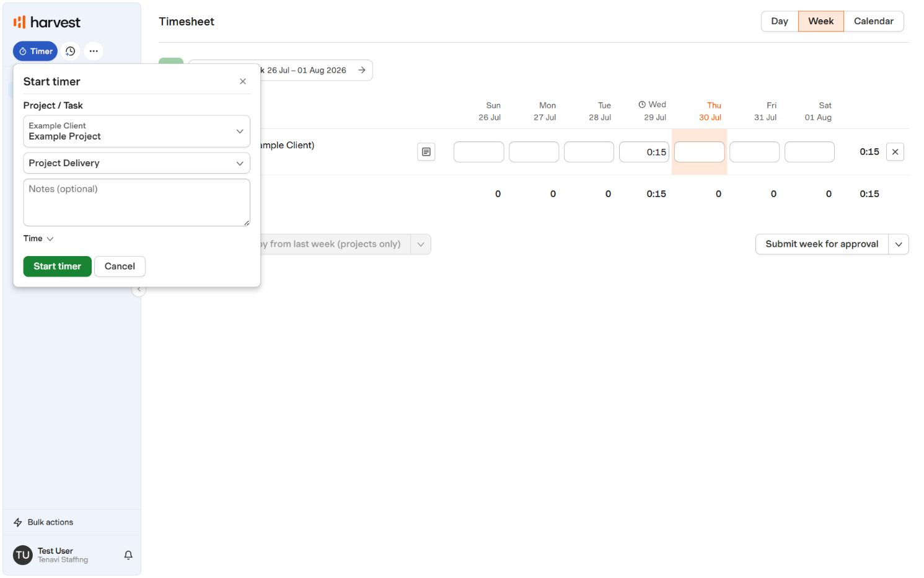Open the three-dots more options menu
924x578 pixels.
click(x=94, y=51)
